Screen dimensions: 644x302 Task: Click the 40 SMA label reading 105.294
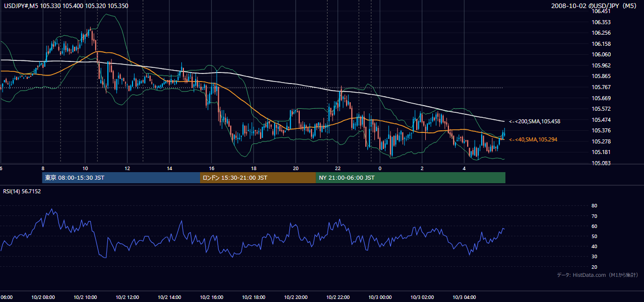[x=533, y=139]
